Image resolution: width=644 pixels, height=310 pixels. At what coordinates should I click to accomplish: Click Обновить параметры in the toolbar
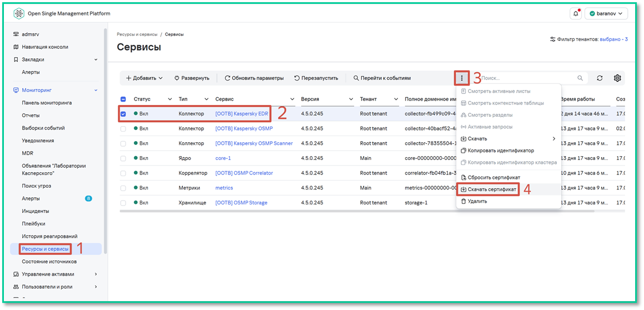[254, 78]
